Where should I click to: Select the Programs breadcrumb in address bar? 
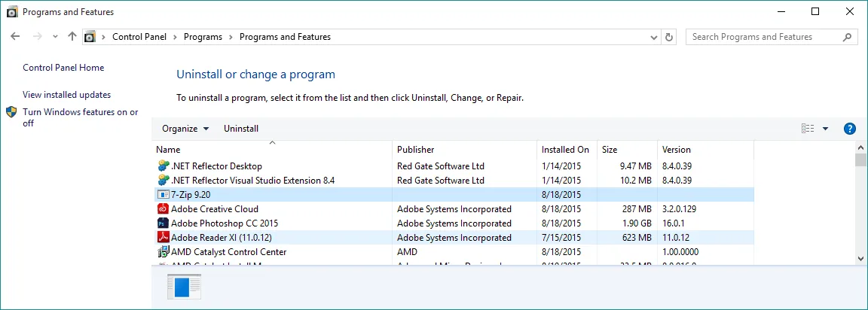point(203,37)
